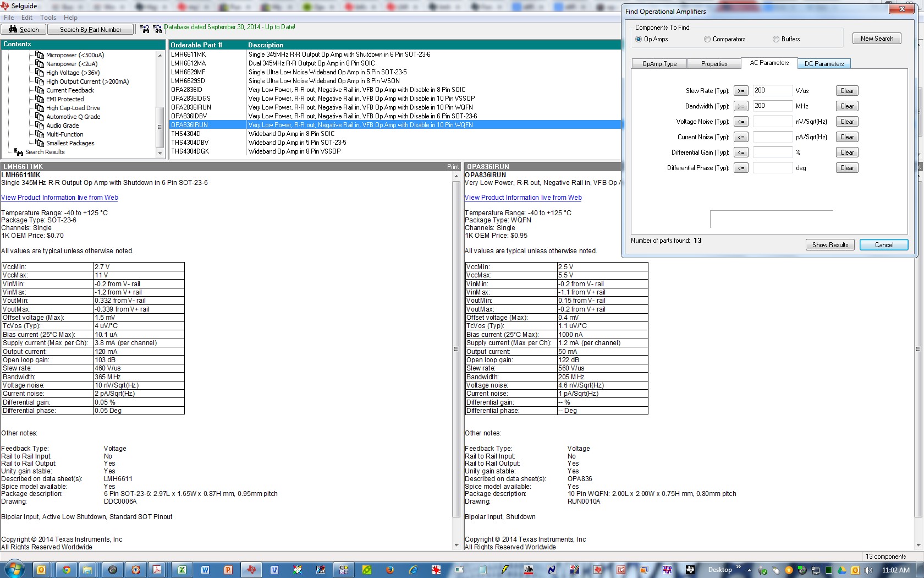Open Google Chrome from the taskbar

tap(67, 570)
